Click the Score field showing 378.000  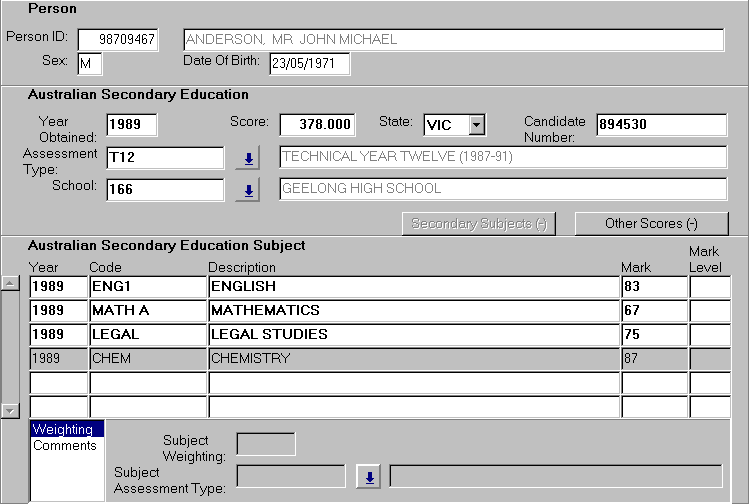pos(317,125)
